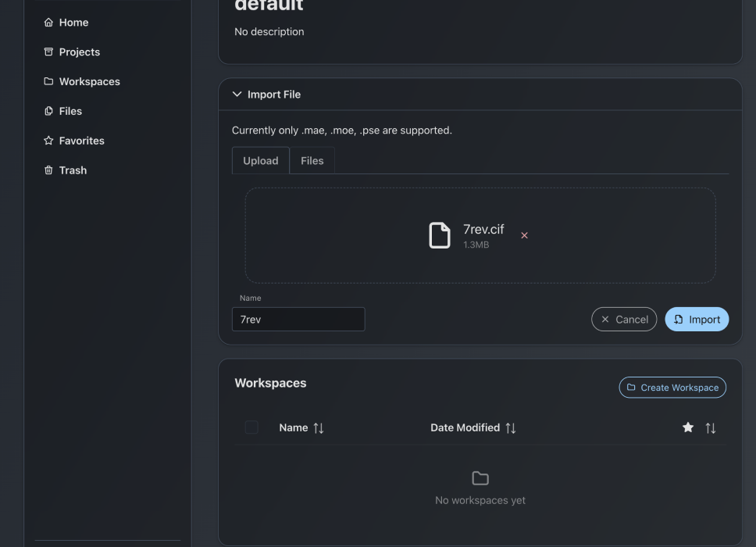Switch to the Files tab

312,160
